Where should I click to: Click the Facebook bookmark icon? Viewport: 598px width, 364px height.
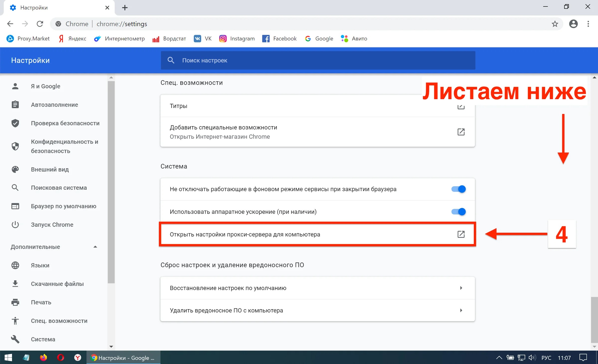(265, 38)
